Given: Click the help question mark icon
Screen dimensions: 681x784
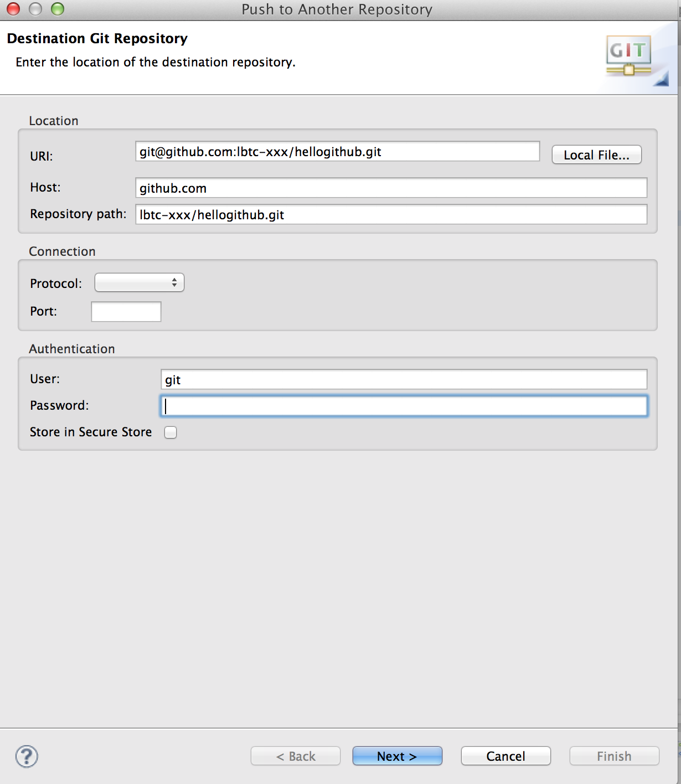Looking at the screenshot, I should [x=27, y=756].
